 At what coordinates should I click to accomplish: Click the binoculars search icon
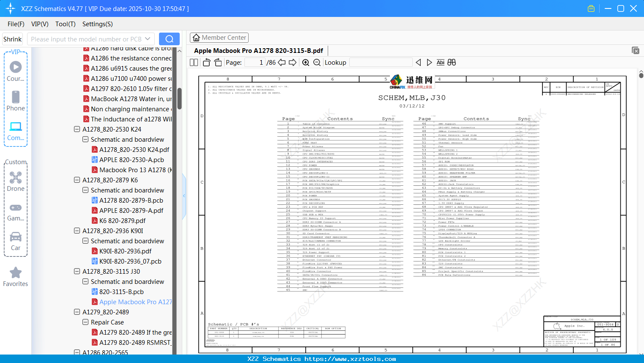pos(452,63)
